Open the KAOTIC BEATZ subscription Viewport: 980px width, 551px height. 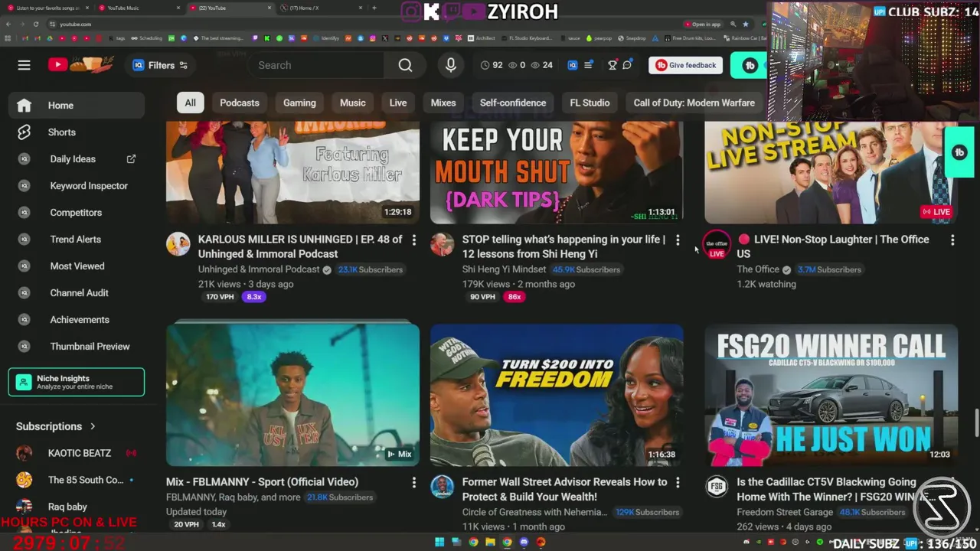click(77, 453)
